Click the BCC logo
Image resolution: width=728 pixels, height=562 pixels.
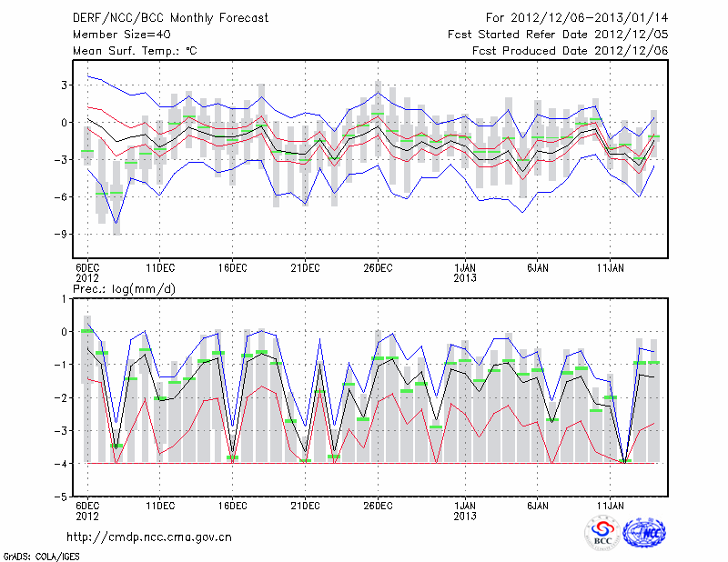(602, 533)
